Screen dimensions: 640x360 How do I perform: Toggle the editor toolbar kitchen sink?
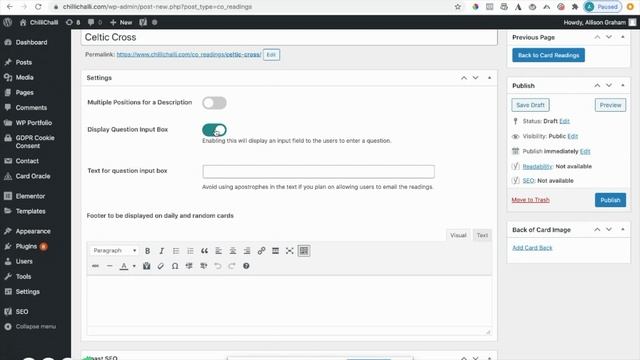coord(304,251)
